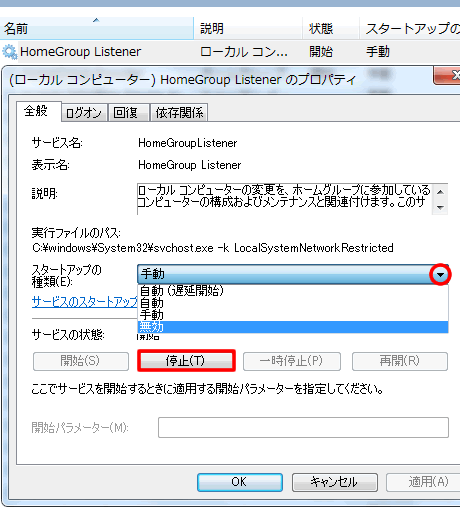Click the スタートアップの column header
Screen dimensions: 460x507
pos(410,28)
